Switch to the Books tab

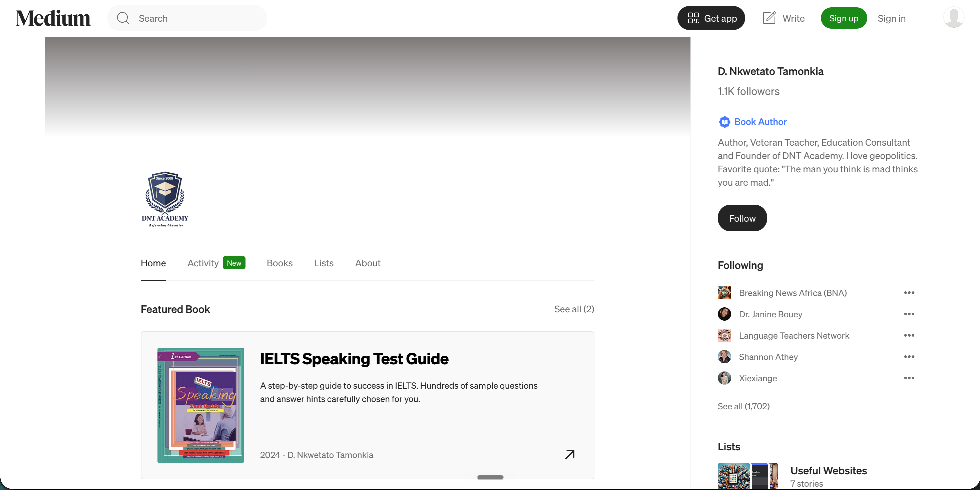point(280,263)
